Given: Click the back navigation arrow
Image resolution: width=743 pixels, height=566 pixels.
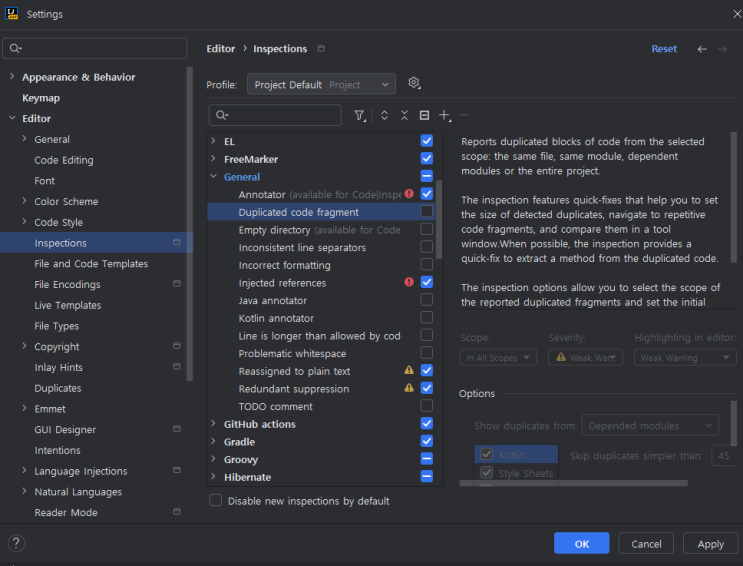Looking at the screenshot, I should click(702, 49).
